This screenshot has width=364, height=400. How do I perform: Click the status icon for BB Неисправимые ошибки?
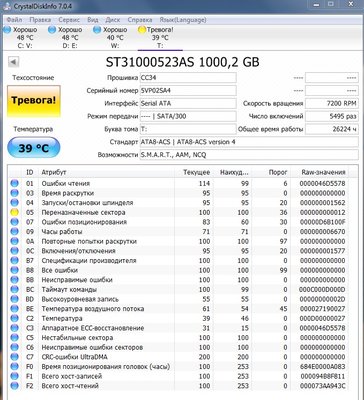(x=14, y=280)
